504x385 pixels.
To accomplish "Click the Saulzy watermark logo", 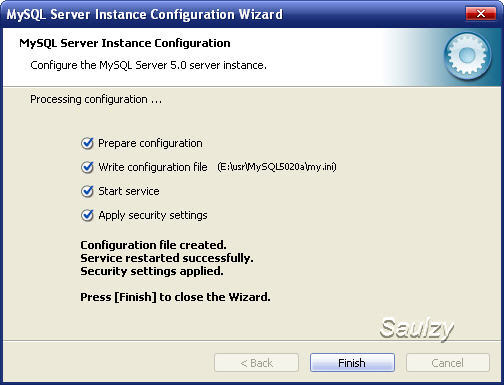I will (417, 329).
